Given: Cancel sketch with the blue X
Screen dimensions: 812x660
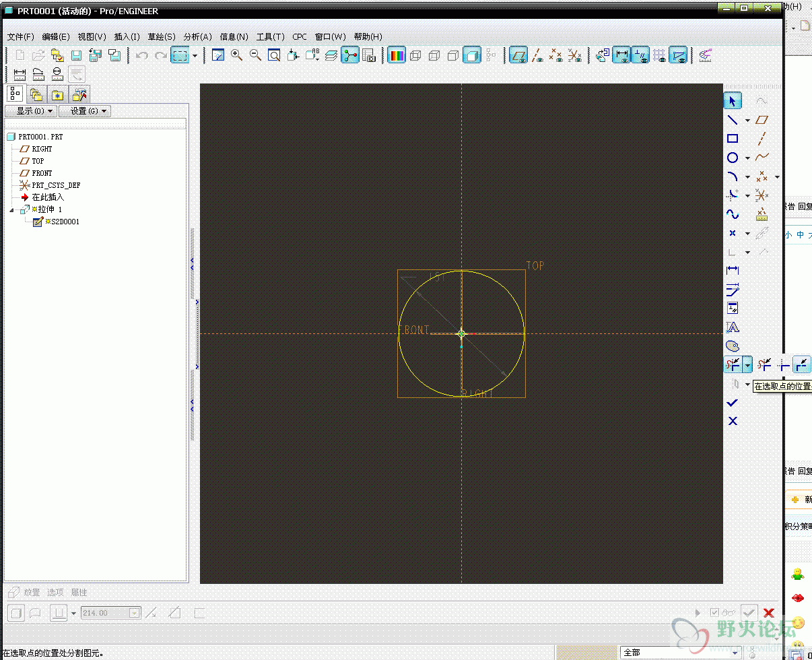Looking at the screenshot, I should point(733,421).
